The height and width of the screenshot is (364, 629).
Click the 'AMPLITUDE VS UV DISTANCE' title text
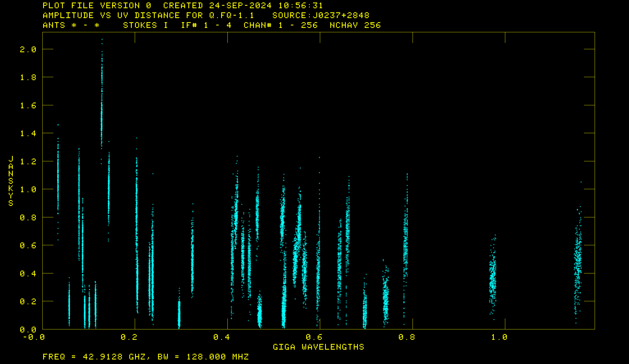coord(111,16)
